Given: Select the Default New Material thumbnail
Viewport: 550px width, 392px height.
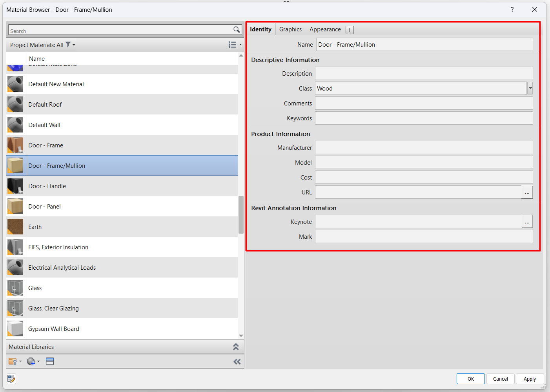Looking at the screenshot, I should coord(15,84).
